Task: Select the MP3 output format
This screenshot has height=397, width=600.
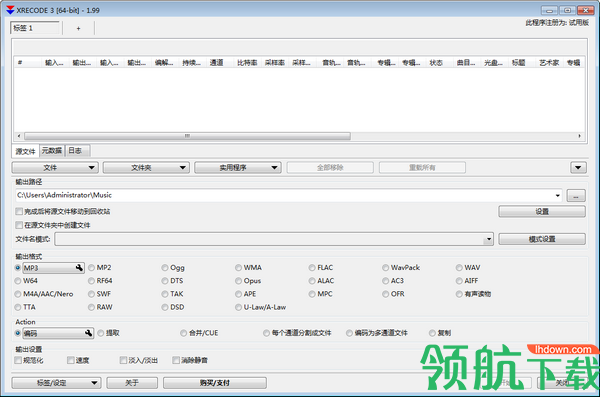Action: click(18, 268)
